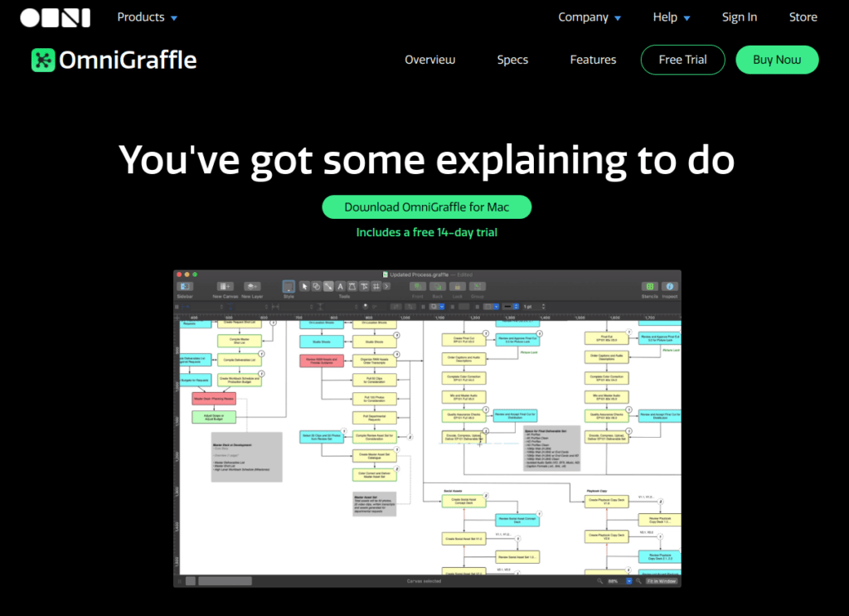Image resolution: width=849 pixels, height=616 pixels.
Task: Expand more tools chevron in toolbar
Action: click(x=386, y=286)
